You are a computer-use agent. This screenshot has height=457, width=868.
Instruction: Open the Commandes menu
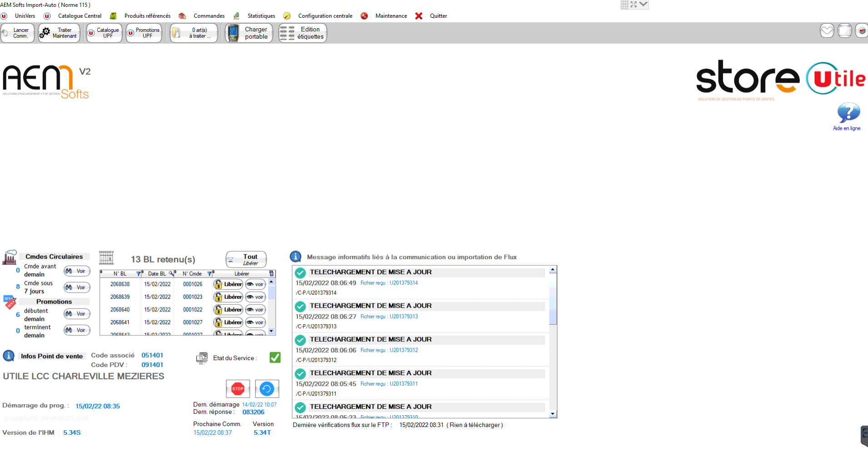pyautogui.click(x=209, y=16)
